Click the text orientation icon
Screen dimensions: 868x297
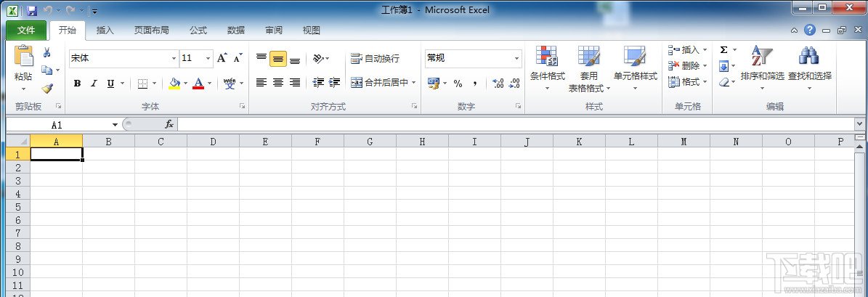coord(318,58)
